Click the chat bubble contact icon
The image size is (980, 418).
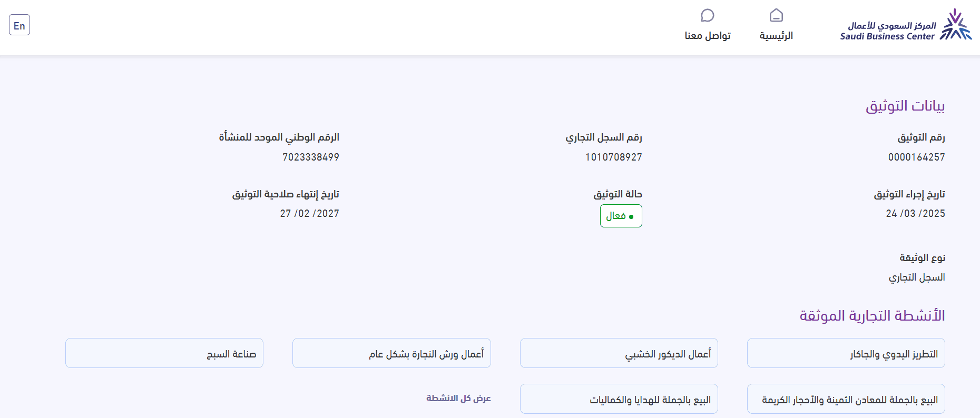[707, 15]
